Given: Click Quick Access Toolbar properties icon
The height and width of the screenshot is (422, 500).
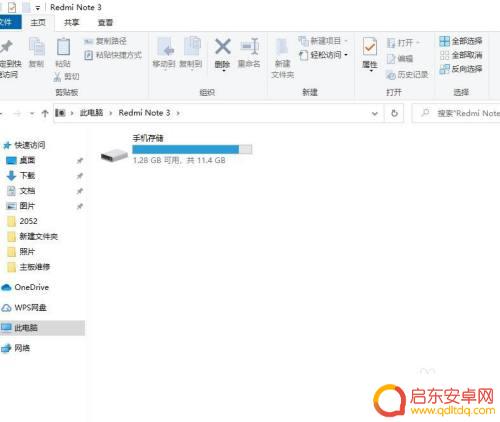Looking at the screenshot, I should coord(12,7).
